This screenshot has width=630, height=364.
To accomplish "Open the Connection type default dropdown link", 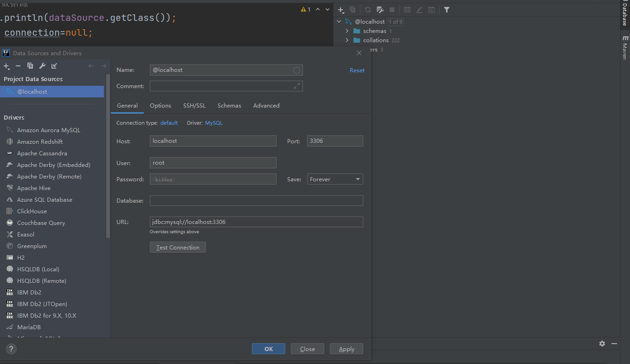I will click(x=169, y=123).
